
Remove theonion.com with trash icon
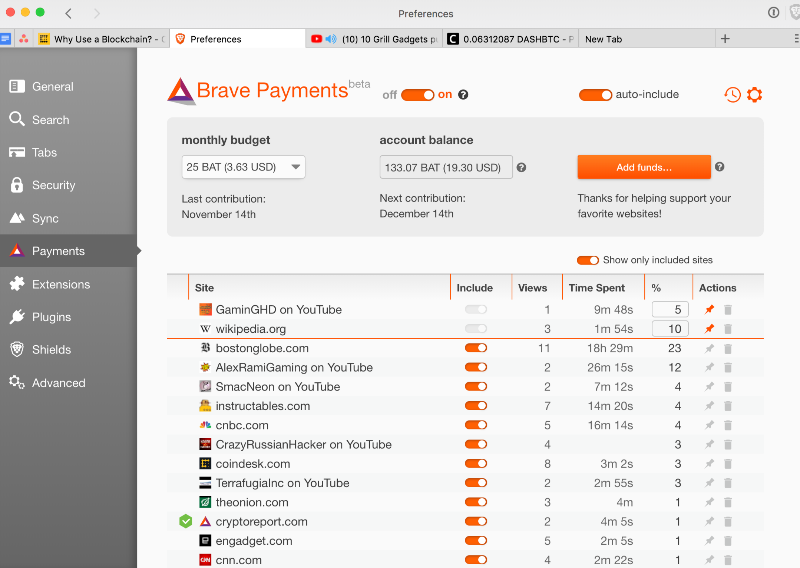(728, 502)
